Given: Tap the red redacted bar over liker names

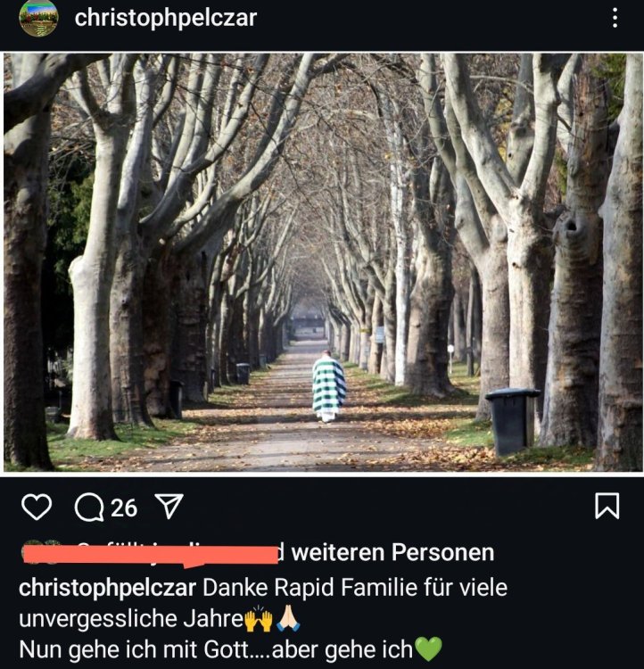Looking at the screenshot, I should pos(150,555).
